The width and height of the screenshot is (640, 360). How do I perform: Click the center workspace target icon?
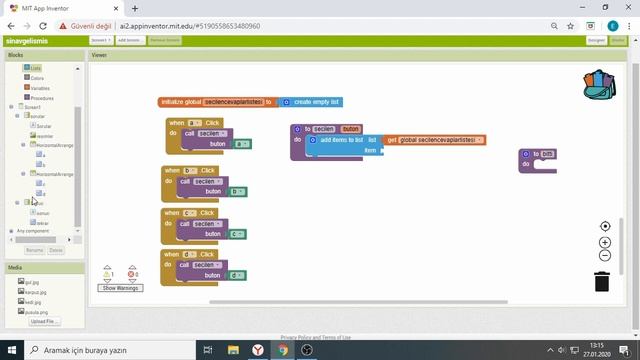605,226
